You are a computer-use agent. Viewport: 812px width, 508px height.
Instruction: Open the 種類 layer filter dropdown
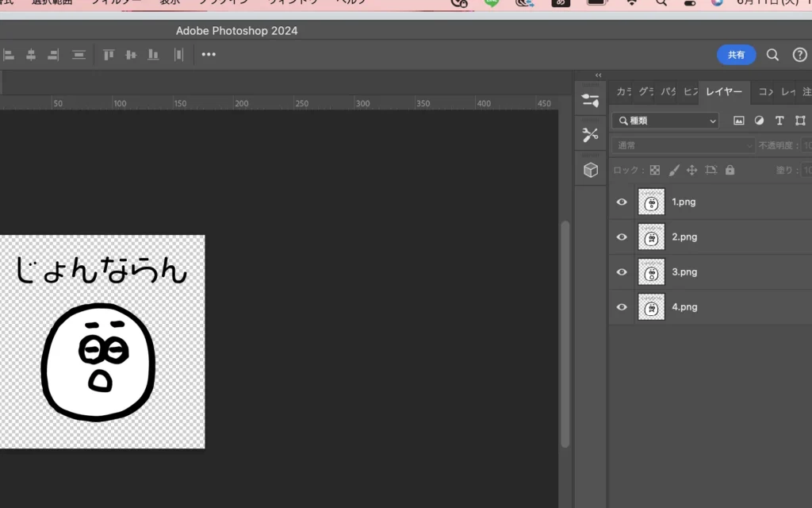(x=665, y=121)
